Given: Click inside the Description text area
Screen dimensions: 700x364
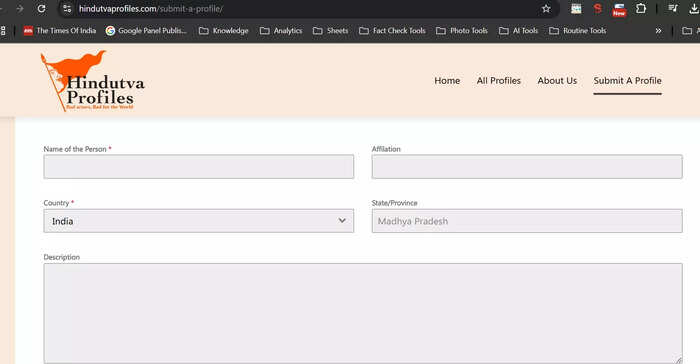Looking at the screenshot, I should pos(363,313).
